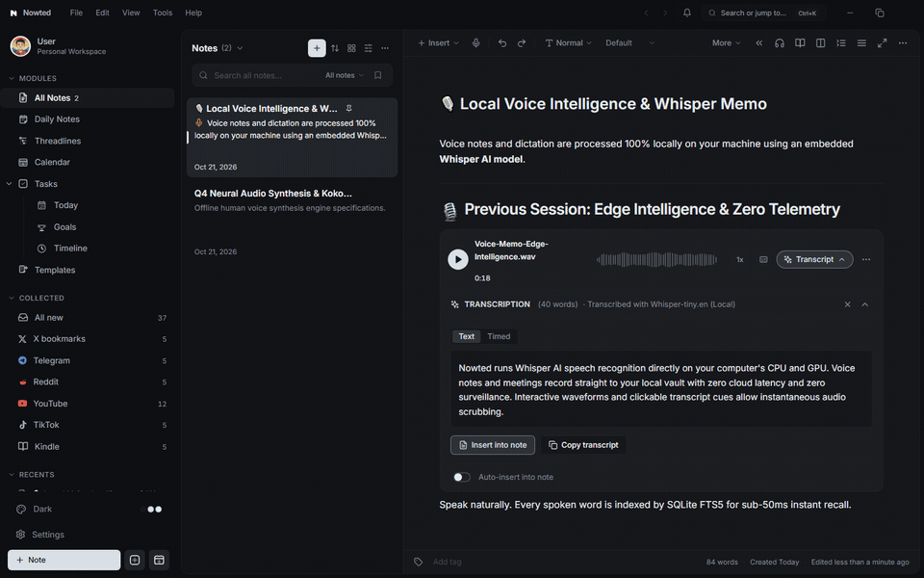Viewport: 924px width, 578px height.
Task: Open the All notes filter dropdown
Action: (345, 75)
